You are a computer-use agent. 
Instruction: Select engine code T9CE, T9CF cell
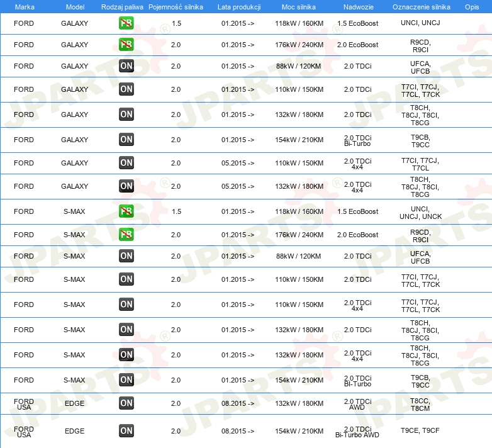420,430
